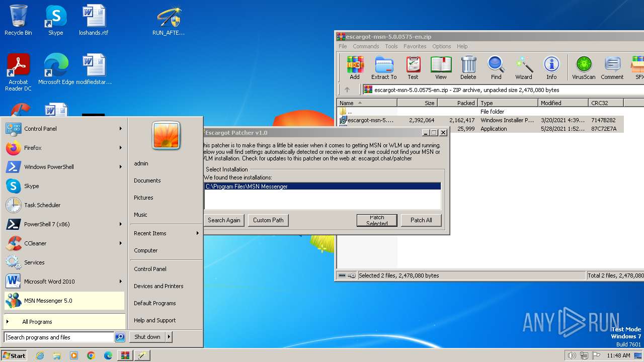The height and width of the screenshot is (362, 644).
Task: Go up one folder level in WinRAR
Action: tap(347, 90)
